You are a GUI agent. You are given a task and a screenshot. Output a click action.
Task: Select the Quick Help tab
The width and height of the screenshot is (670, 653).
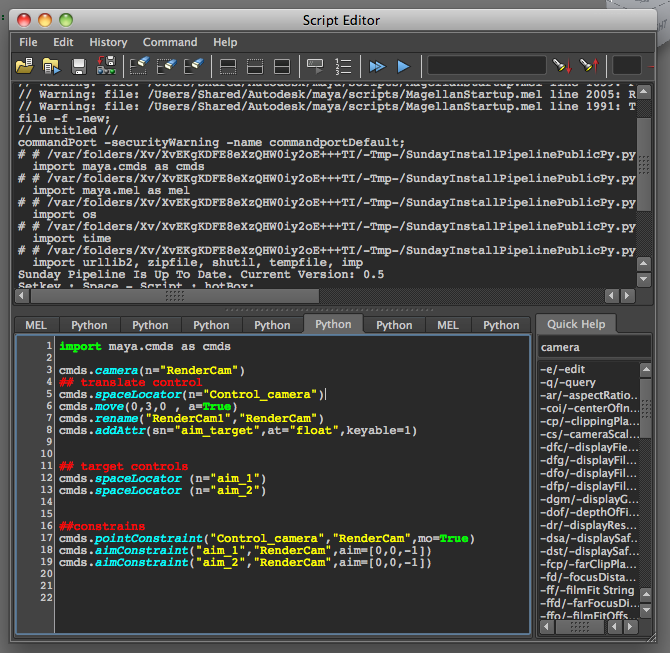[x=575, y=324]
